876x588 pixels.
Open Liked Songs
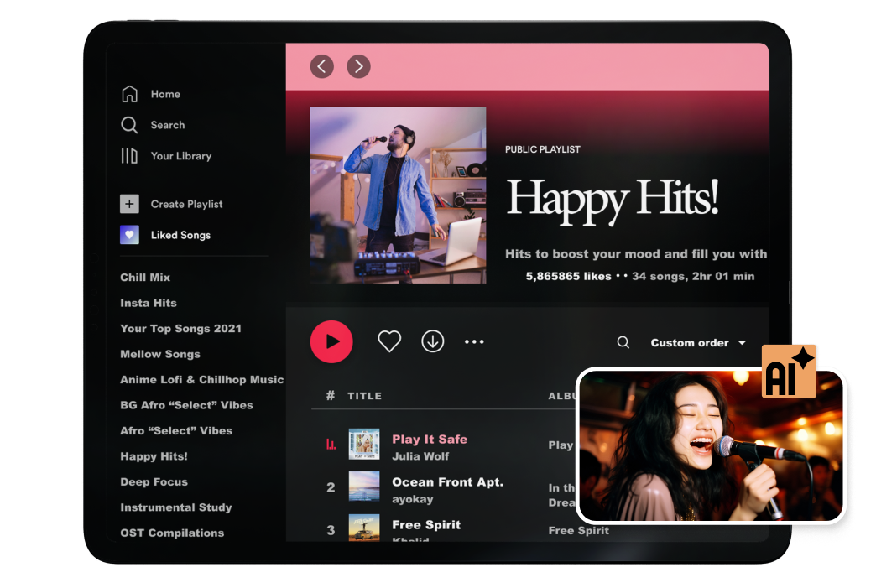tap(180, 235)
